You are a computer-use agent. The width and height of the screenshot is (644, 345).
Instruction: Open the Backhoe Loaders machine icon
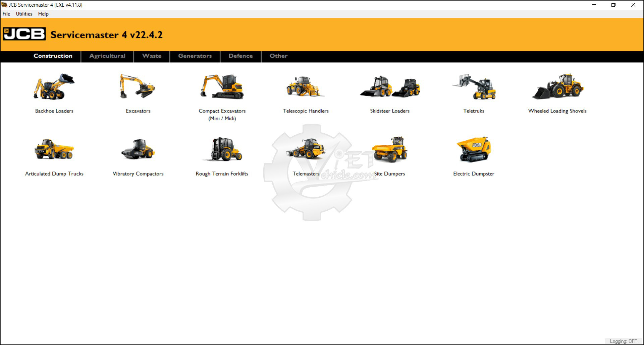coord(54,87)
